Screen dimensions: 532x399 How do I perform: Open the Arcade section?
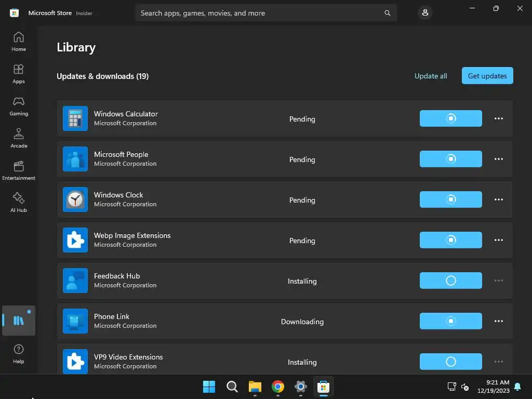point(18,138)
